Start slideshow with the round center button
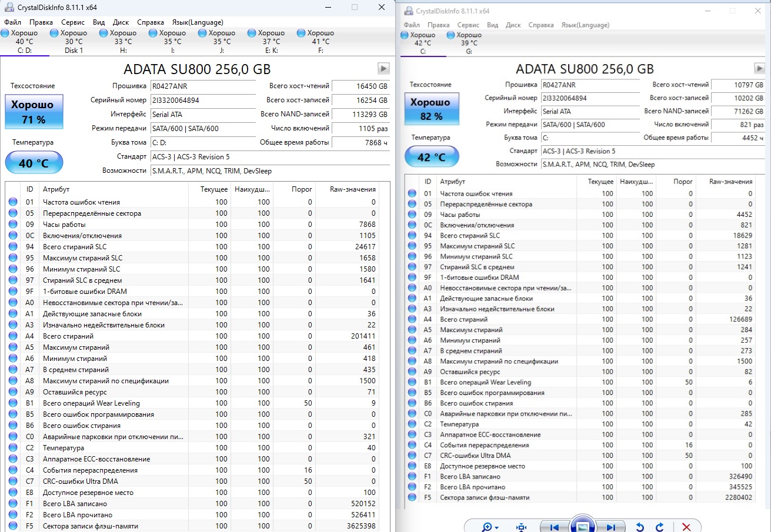Screen dimensions: 771x532 pyautogui.click(x=582, y=526)
